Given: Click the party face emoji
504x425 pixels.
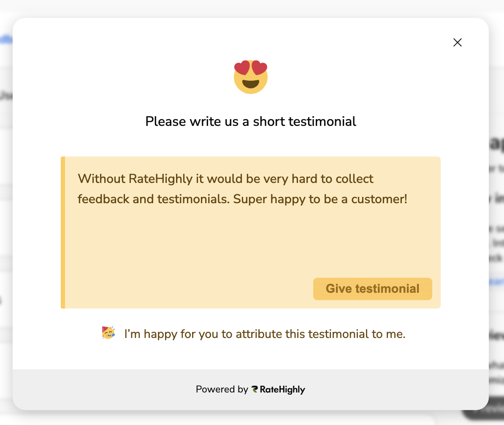Looking at the screenshot, I should pos(108,333).
